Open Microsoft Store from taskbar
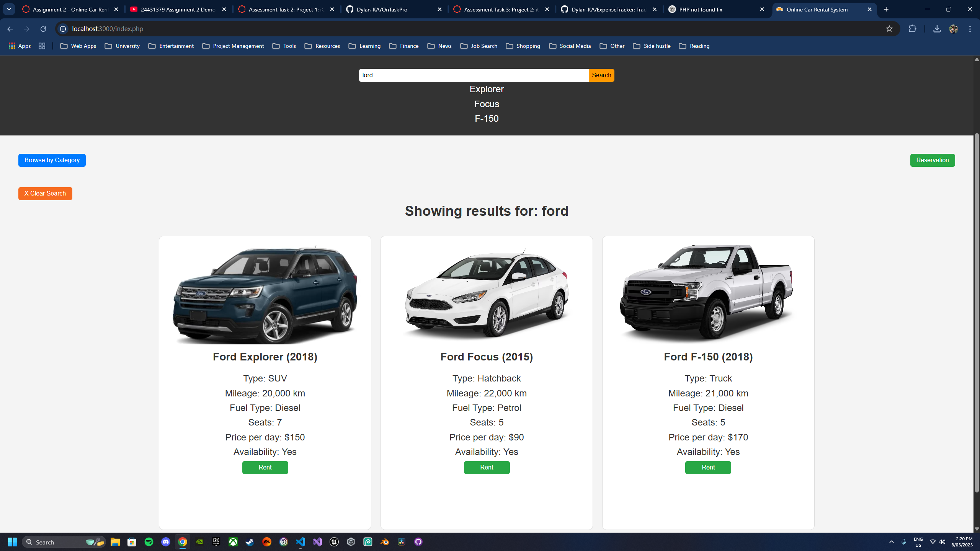This screenshot has height=551, width=980. (x=132, y=542)
